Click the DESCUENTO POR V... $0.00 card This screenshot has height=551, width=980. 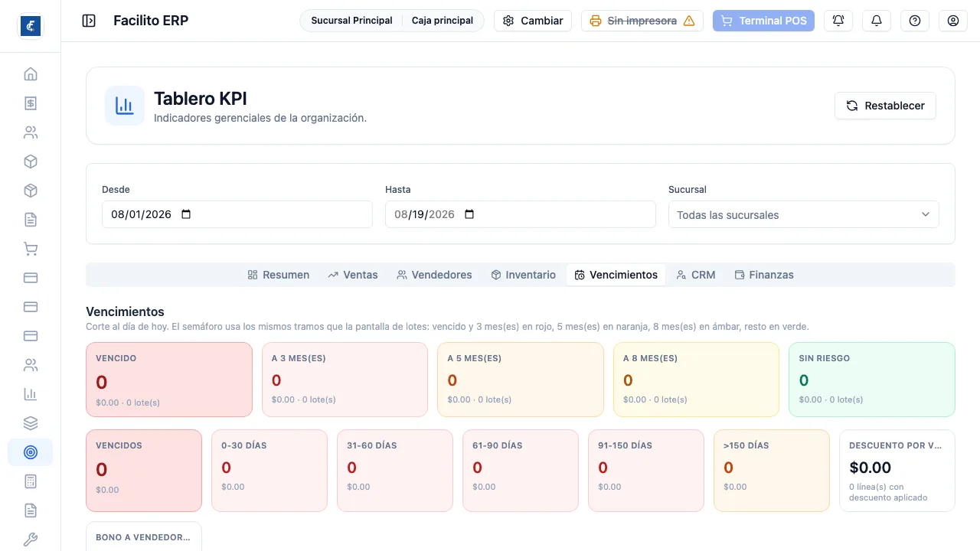897,471
